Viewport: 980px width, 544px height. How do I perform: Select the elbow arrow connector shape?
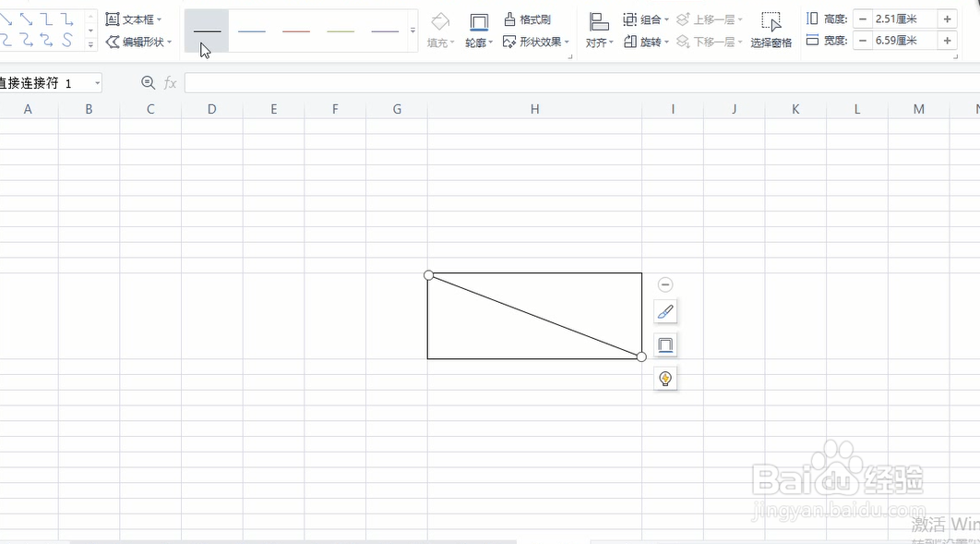tap(66, 19)
